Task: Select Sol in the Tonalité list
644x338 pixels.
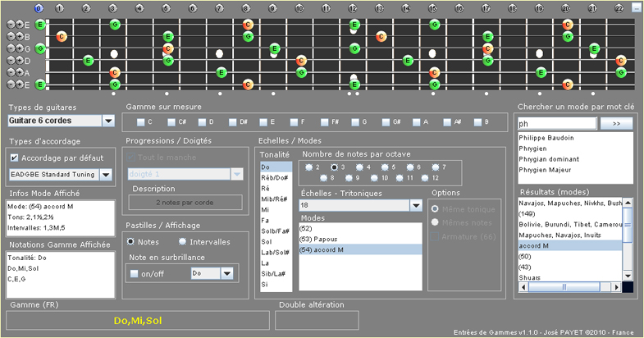Action: point(267,242)
